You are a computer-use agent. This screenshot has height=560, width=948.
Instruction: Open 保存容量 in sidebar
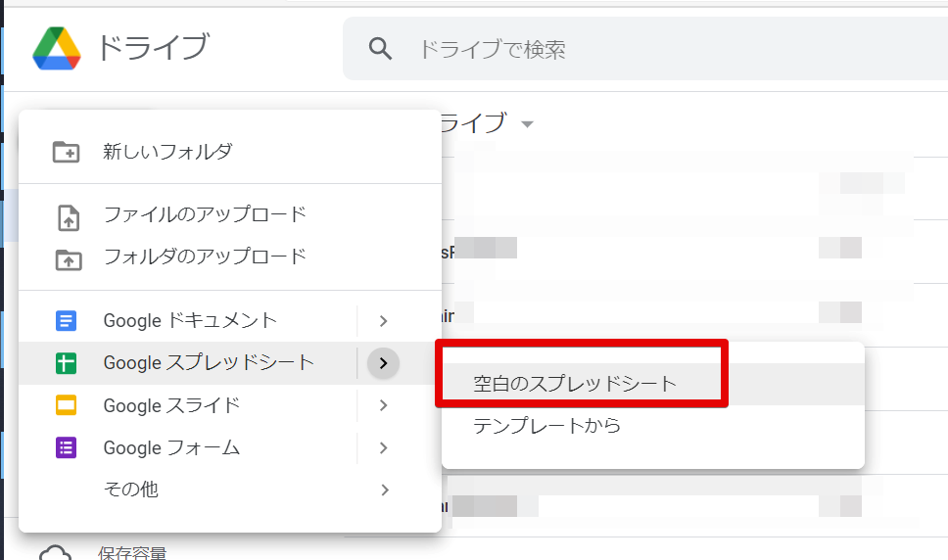tap(132, 553)
